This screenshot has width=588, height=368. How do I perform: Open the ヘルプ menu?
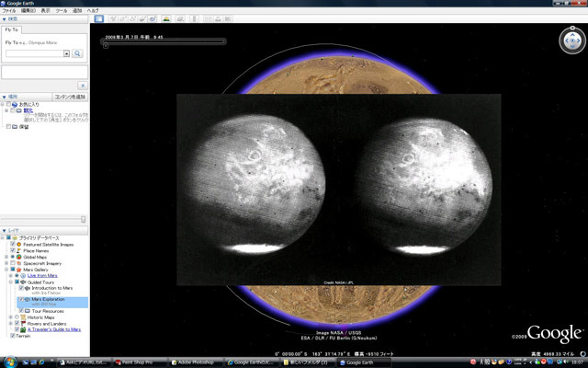click(93, 10)
